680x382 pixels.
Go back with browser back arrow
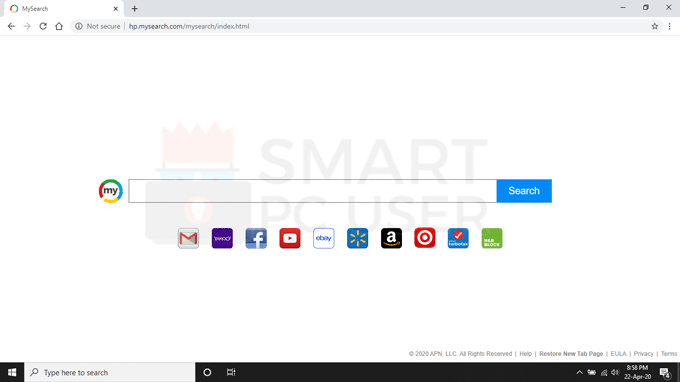[11, 26]
